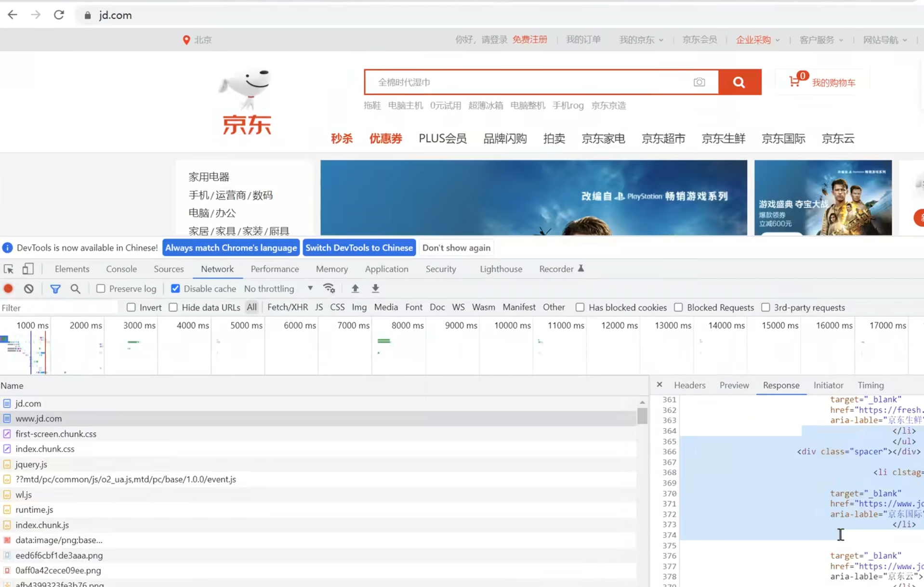Click the export HAR download arrow
Screen dimensions: 924x587
[x=375, y=288]
